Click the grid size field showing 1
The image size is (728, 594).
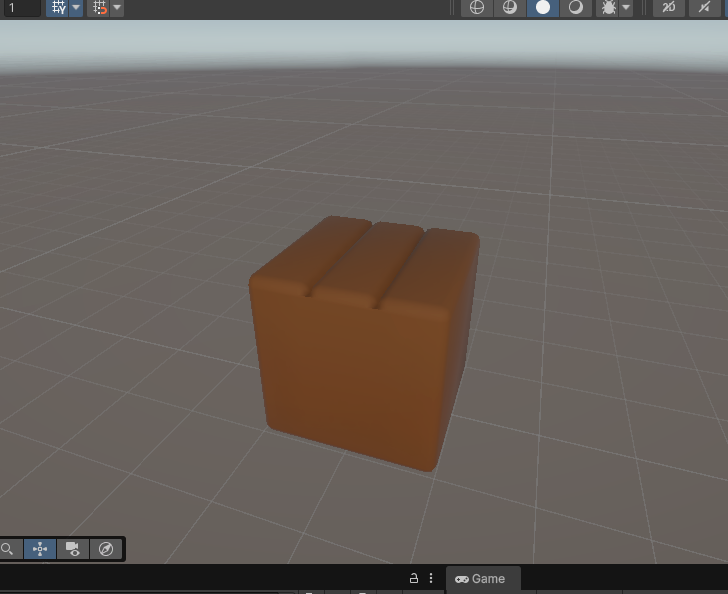coord(20,8)
